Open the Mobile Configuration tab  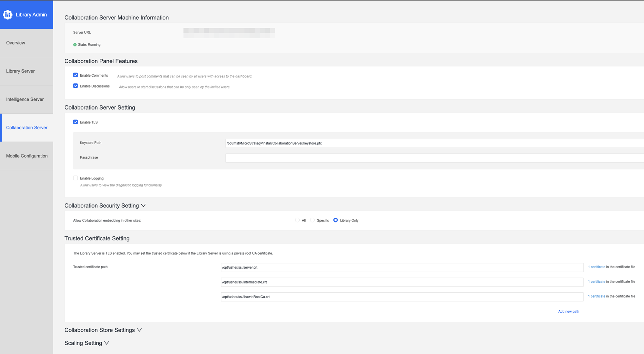click(26, 156)
